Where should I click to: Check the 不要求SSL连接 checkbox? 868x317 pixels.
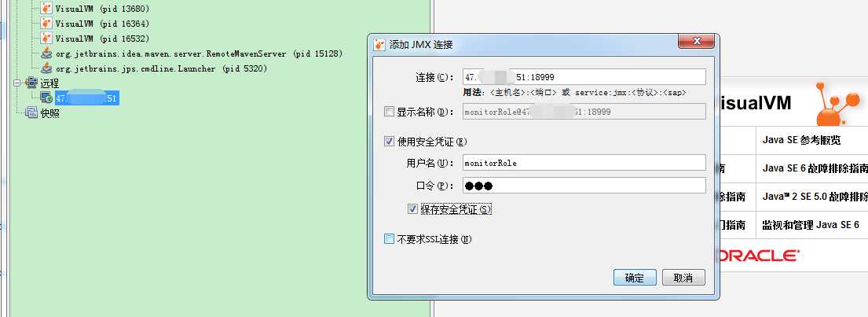click(x=389, y=239)
